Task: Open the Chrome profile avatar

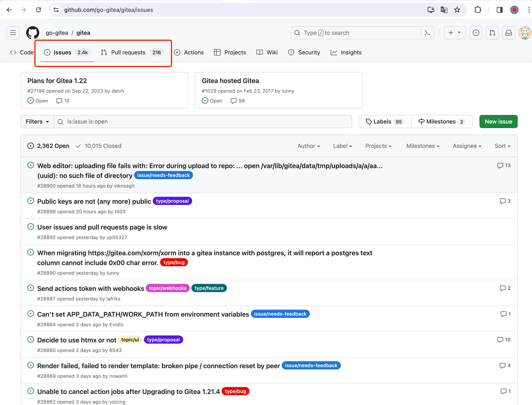Action: [514, 10]
